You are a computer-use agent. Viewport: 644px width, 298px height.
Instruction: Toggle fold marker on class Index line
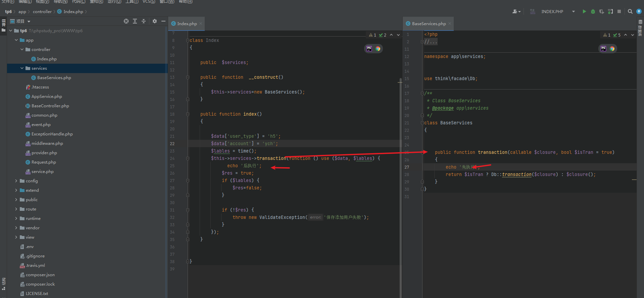(188, 40)
